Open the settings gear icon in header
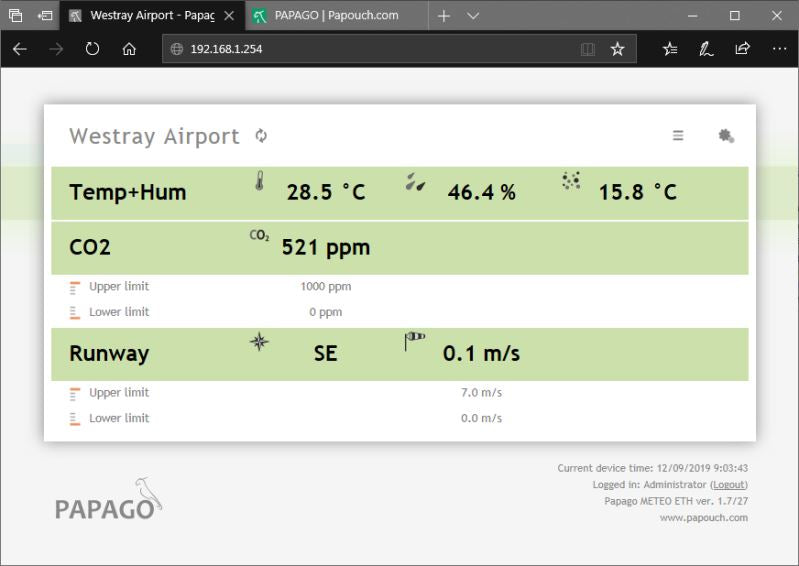This screenshot has width=799, height=566. [726, 136]
